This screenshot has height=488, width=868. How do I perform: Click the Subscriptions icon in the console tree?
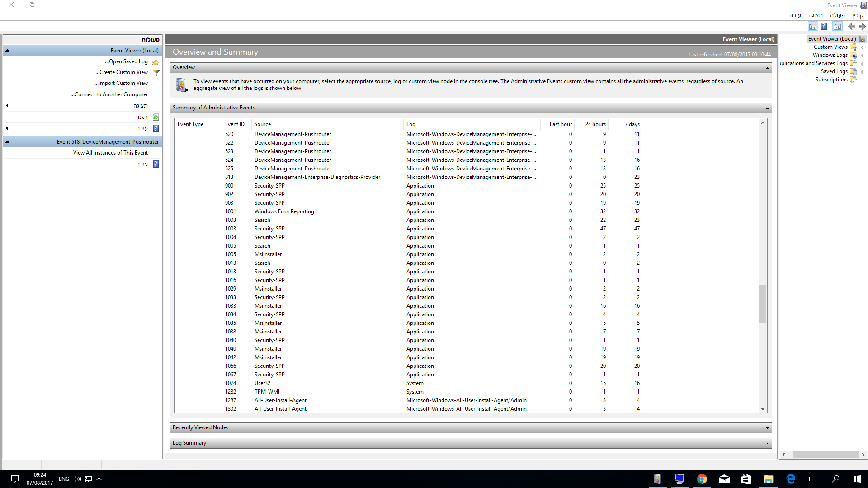click(854, 80)
